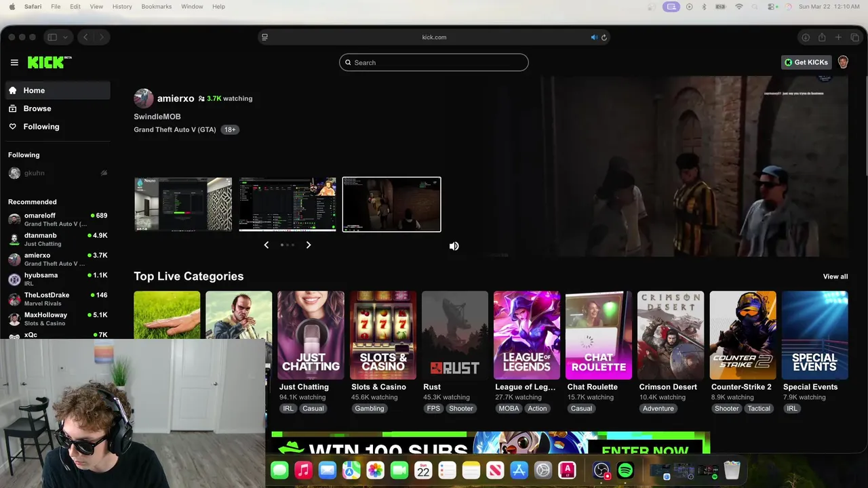The width and height of the screenshot is (868, 488).
Task: Open the hamburger menu beside Kick logo
Action: tap(14, 62)
